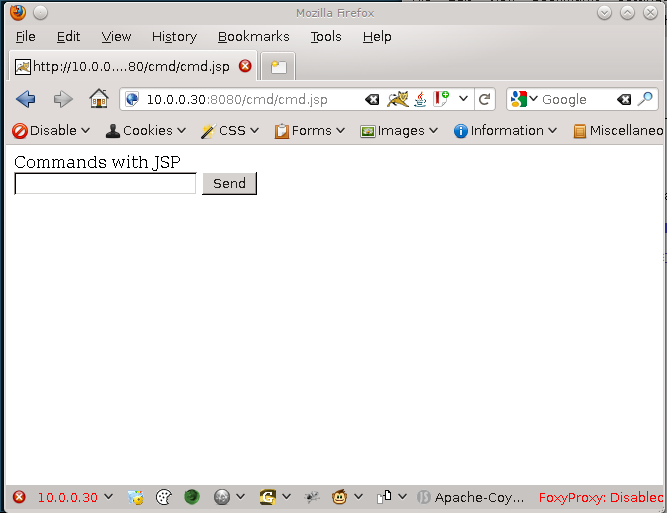Click the Java cup icon in address bar
This screenshot has width=667, height=513.
[420, 99]
